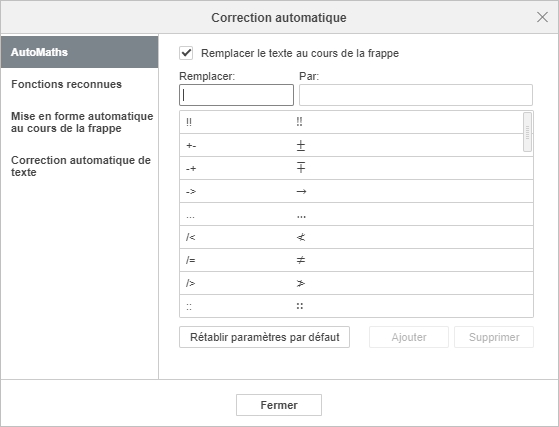This screenshot has height=427, width=559.
Task: Click the replacement list scrollbar thumb
Action: [528, 132]
